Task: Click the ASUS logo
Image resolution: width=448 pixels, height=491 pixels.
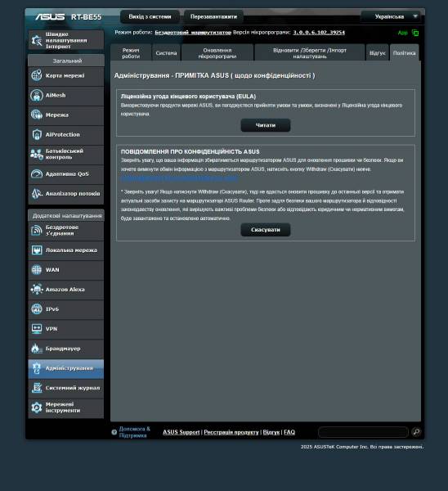Action: point(50,16)
